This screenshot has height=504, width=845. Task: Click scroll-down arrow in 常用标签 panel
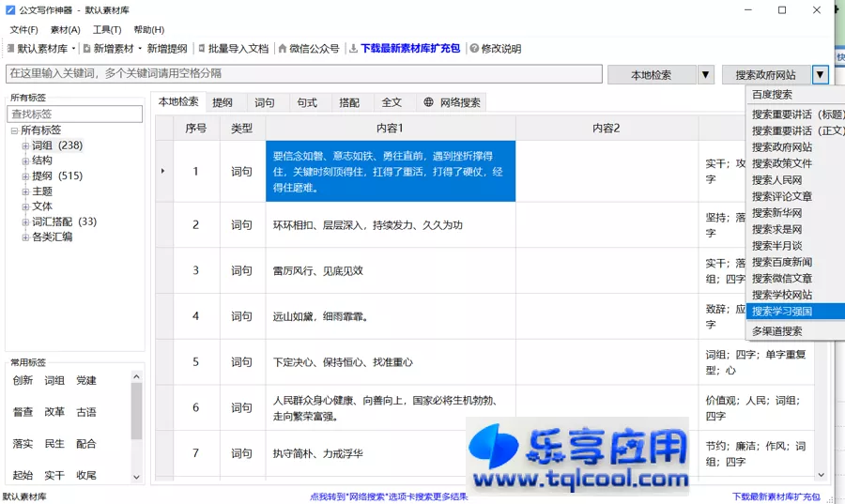[136, 477]
